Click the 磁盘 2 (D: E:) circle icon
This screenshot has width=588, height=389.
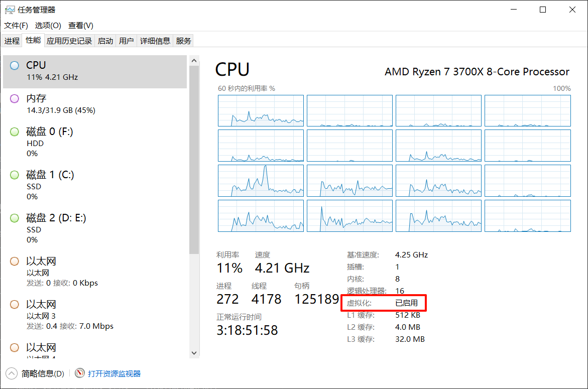click(x=15, y=218)
